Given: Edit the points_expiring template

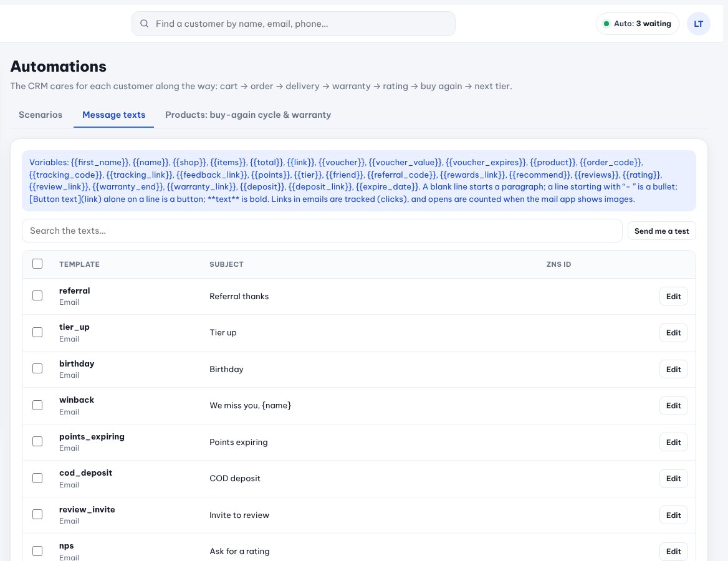Looking at the screenshot, I should [x=673, y=442].
